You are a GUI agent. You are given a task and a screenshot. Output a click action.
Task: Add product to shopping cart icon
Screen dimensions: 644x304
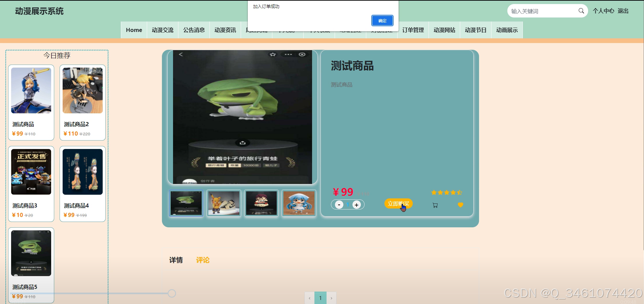pos(435,205)
